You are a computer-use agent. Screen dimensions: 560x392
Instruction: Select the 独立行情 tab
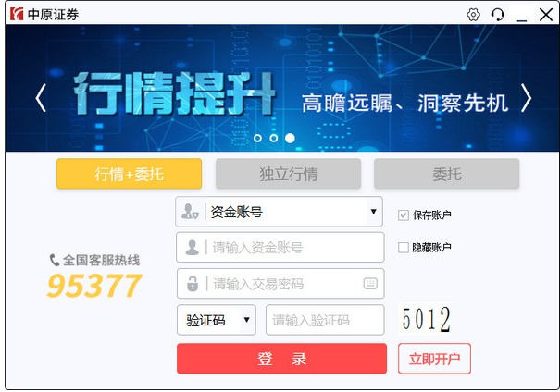(x=288, y=174)
